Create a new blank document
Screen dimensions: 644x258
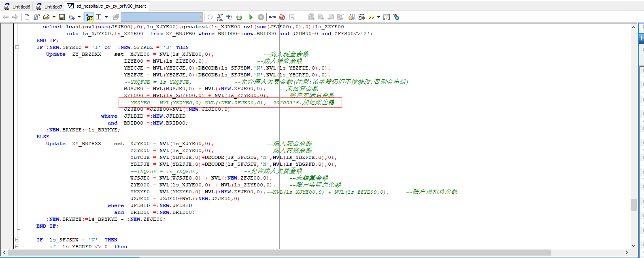point(27,17)
